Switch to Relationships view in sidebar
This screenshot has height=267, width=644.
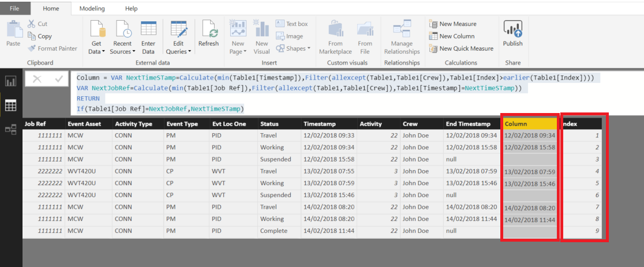coord(10,130)
